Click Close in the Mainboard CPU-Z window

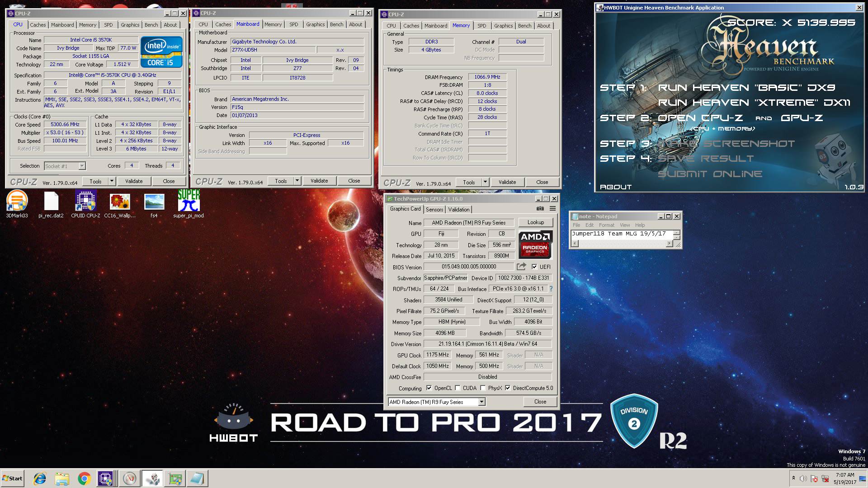click(354, 181)
